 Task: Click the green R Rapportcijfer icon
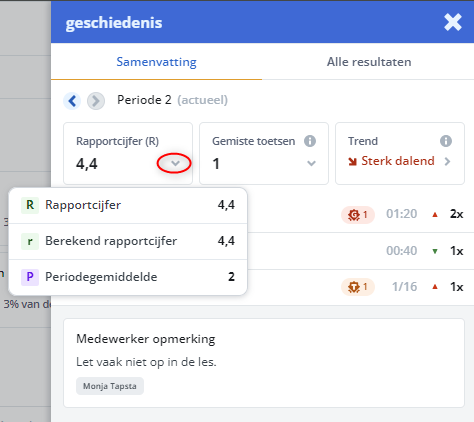tap(30, 205)
